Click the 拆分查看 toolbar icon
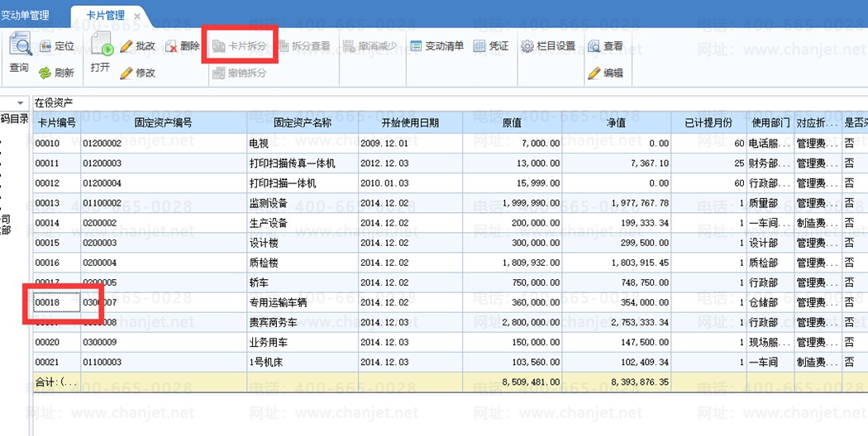 284,46
